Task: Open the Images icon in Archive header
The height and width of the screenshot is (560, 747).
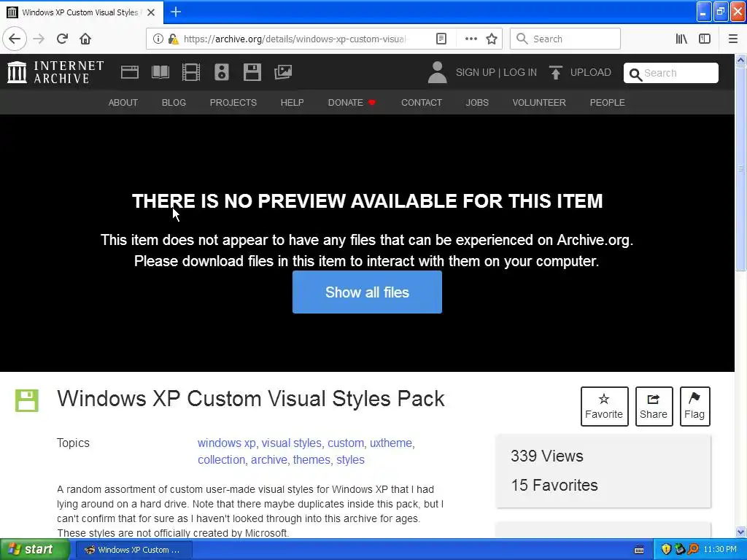Action: [283, 72]
